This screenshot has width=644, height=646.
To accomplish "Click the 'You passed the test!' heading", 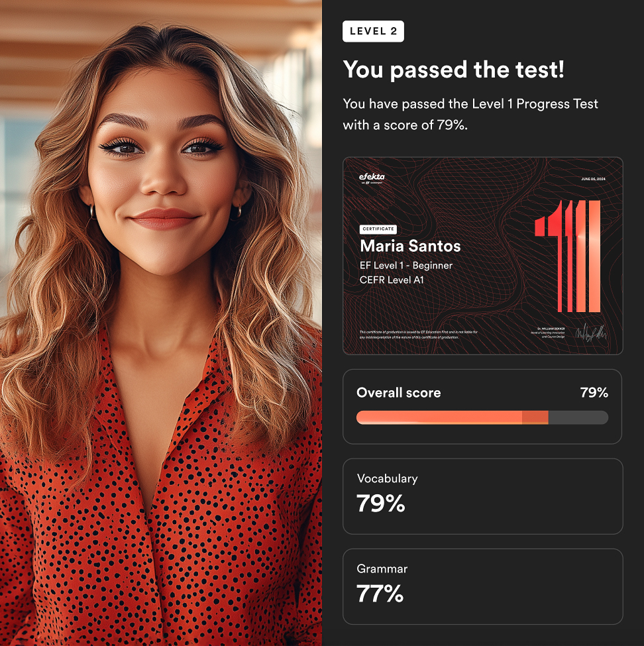I will pos(453,69).
